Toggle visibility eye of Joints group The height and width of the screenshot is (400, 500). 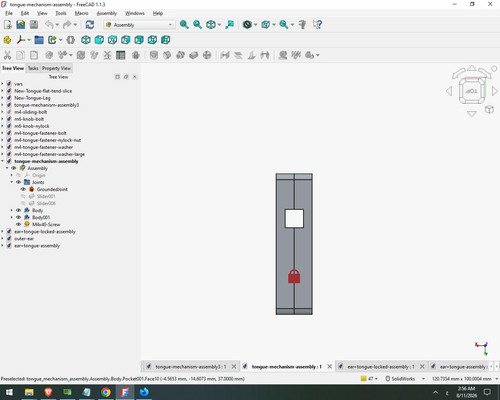(x=19, y=182)
